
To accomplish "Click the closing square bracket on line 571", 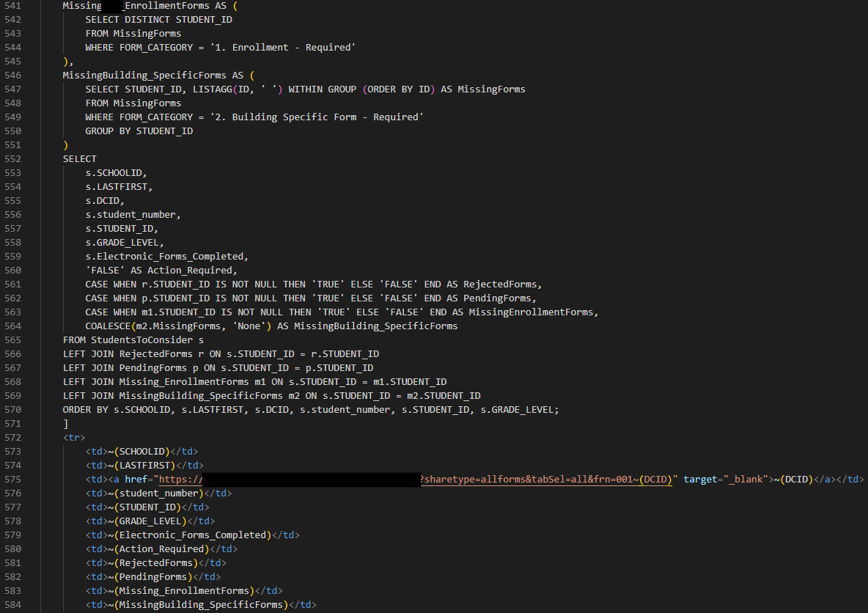I will (x=66, y=423).
